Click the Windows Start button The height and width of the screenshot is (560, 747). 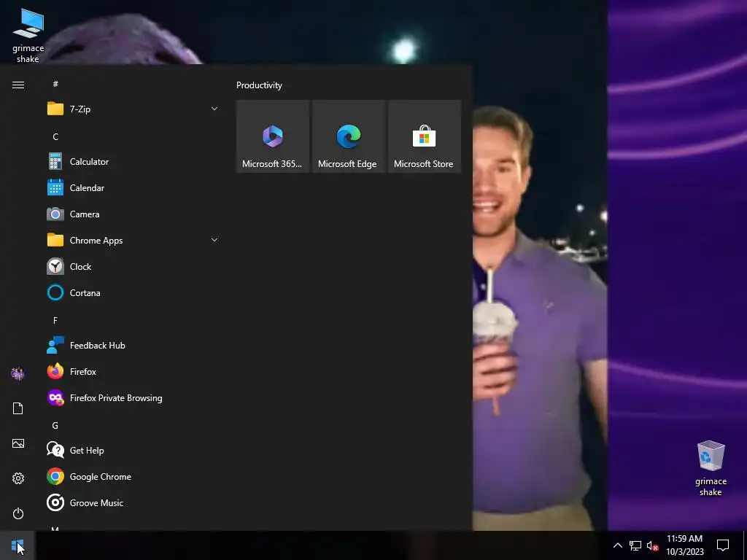click(18, 545)
